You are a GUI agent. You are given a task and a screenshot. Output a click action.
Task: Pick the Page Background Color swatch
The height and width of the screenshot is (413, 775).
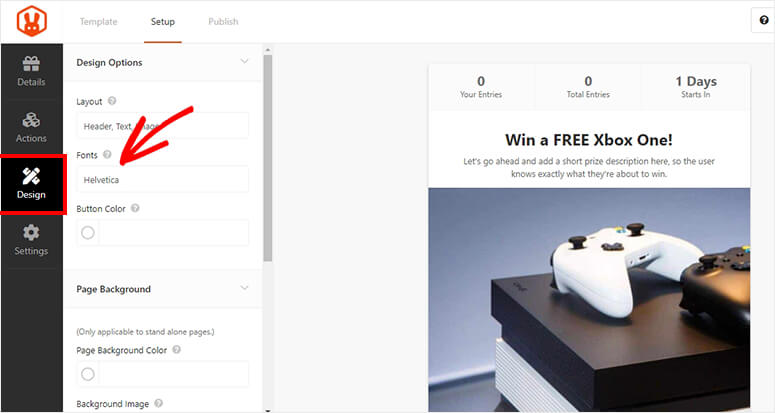(x=87, y=374)
